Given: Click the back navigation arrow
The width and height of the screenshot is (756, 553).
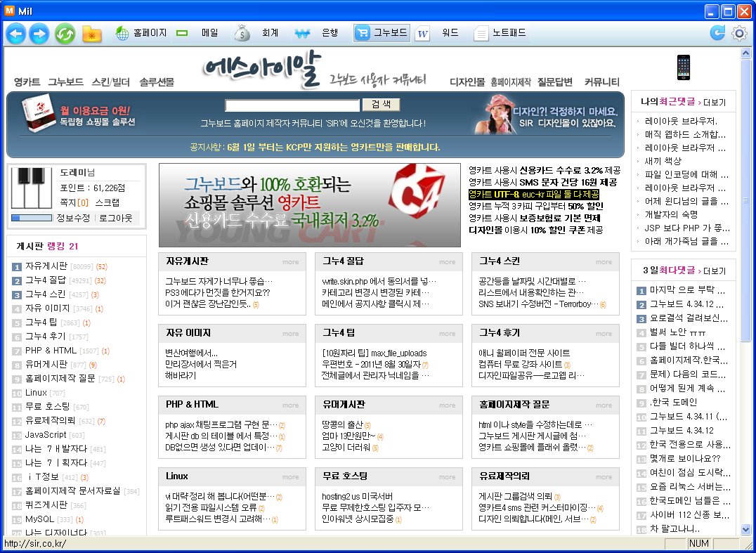Looking at the screenshot, I should (x=16, y=33).
